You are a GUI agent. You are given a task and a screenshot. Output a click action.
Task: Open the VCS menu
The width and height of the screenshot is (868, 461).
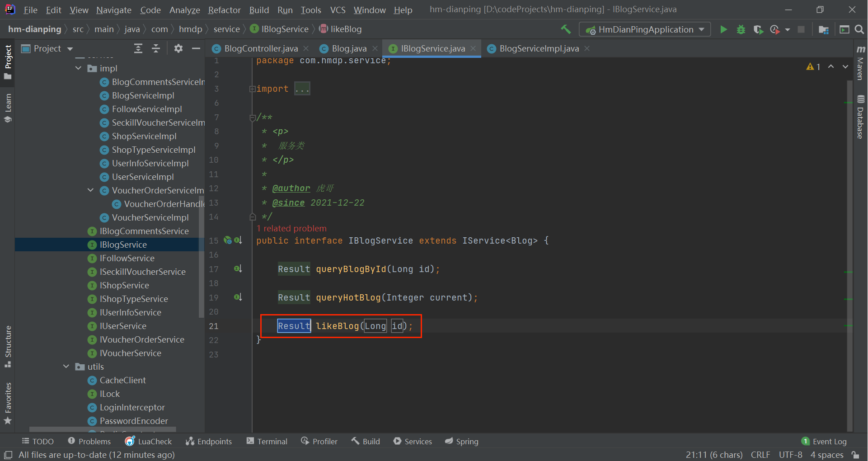(338, 9)
